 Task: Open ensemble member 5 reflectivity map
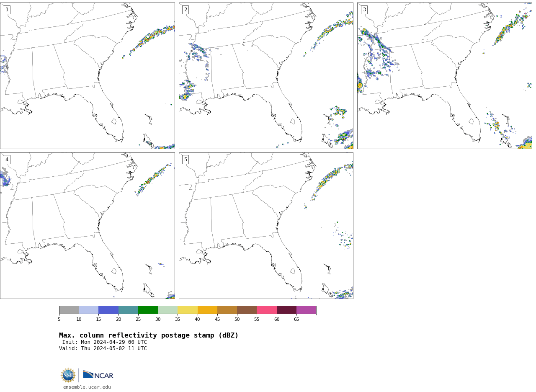(x=266, y=226)
